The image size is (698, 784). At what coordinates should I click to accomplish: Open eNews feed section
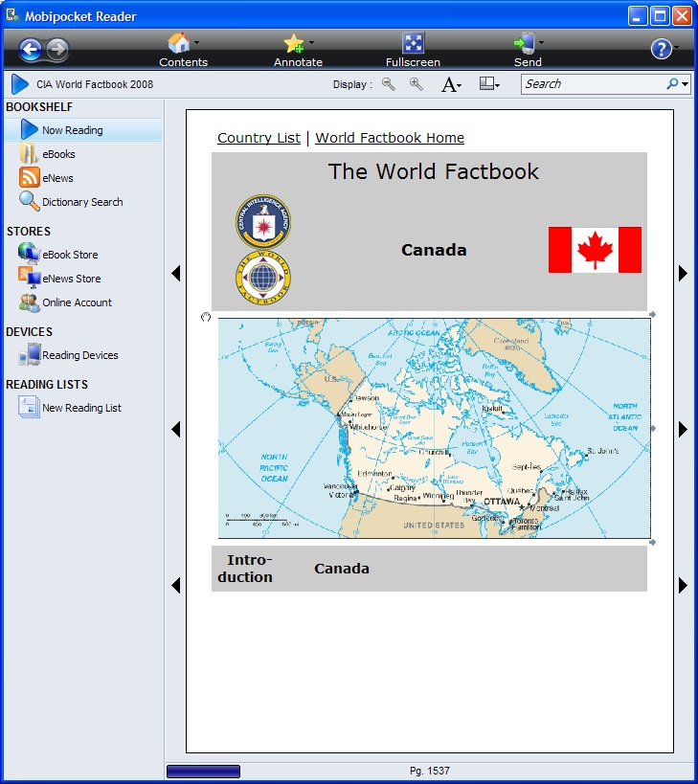[57, 178]
